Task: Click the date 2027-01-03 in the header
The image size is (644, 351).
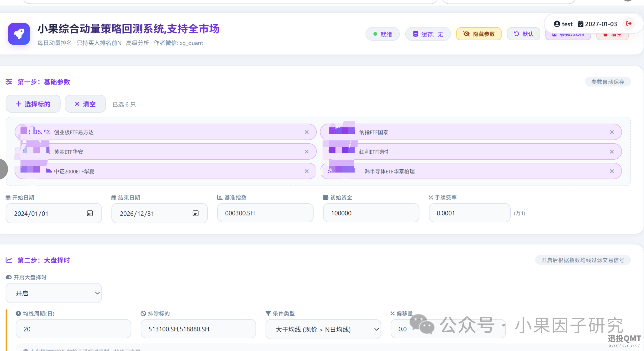Action: [x=597, y=24]
